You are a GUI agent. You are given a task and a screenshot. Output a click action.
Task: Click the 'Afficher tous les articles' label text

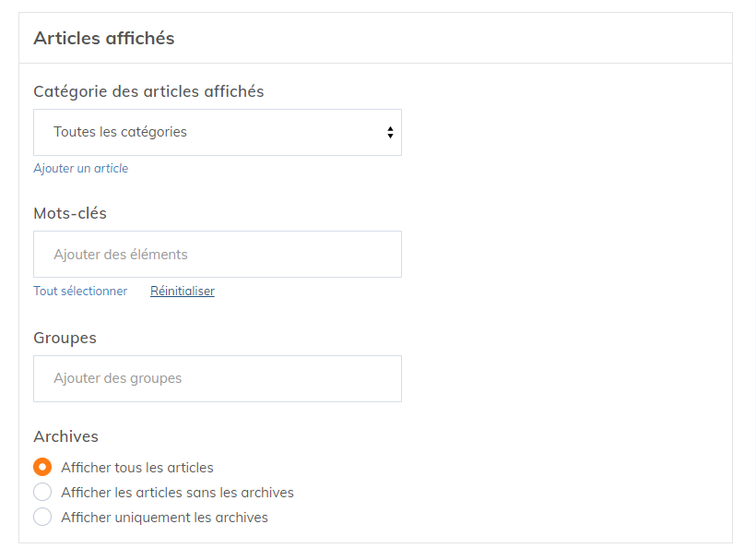point(137,468)
